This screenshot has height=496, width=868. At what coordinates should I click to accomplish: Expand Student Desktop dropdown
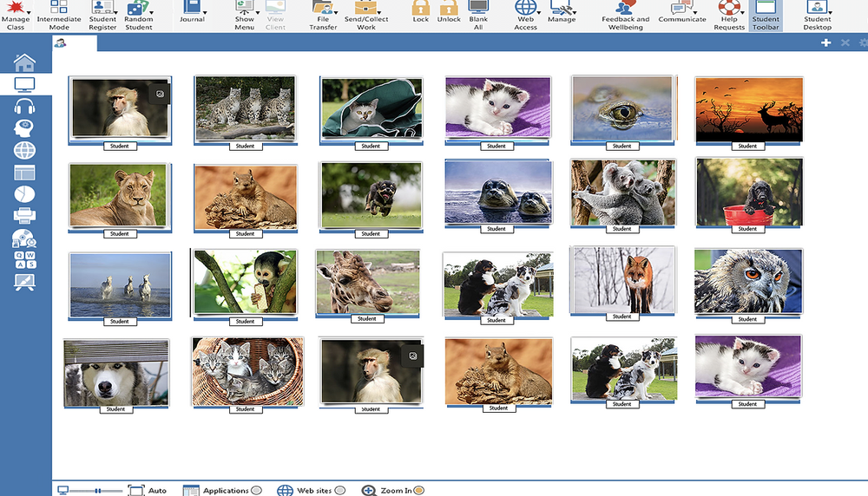click(x=831, y=12)
